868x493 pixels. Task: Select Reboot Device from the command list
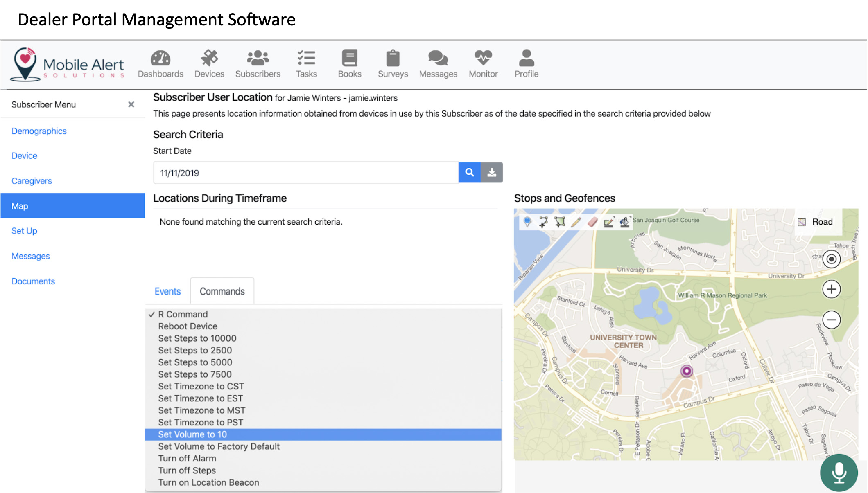pos(188,326)
